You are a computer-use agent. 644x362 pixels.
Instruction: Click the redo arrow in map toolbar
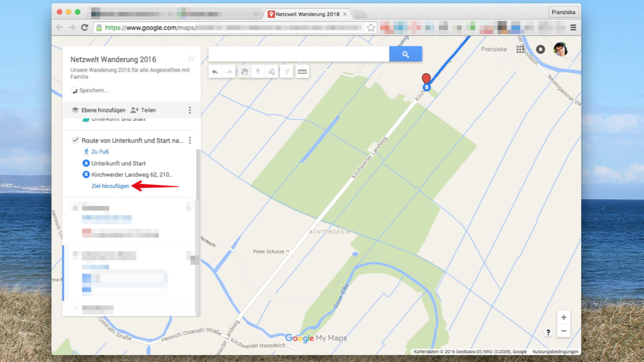click(229, 72)
